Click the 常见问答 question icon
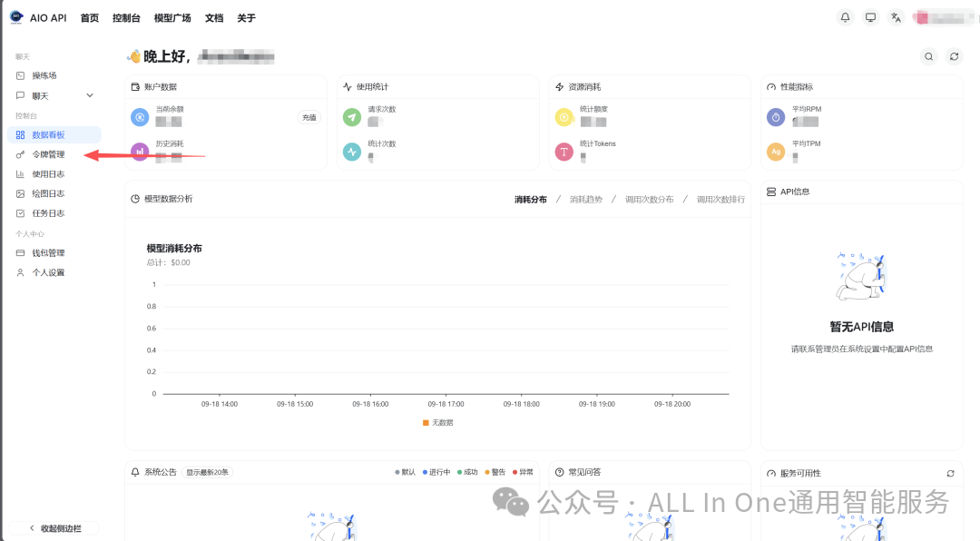Screen dimensions: 980x541 [559, 472]
